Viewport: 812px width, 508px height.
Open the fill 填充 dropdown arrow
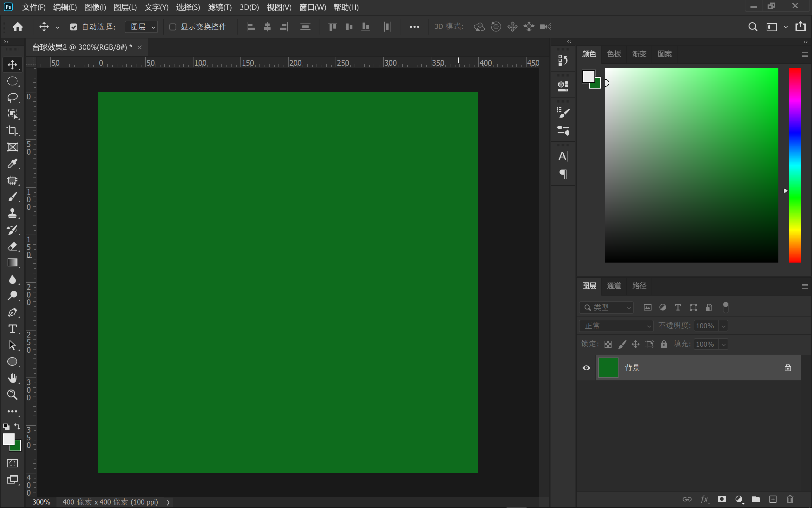pos(724,344)
